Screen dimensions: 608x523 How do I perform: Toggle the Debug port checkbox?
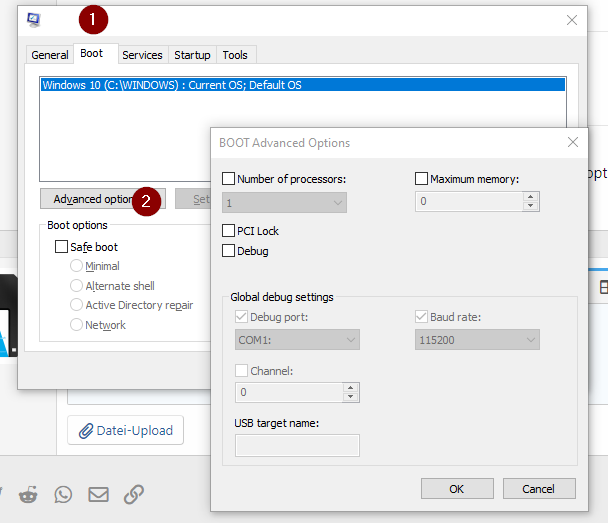[x=241, y=317]
